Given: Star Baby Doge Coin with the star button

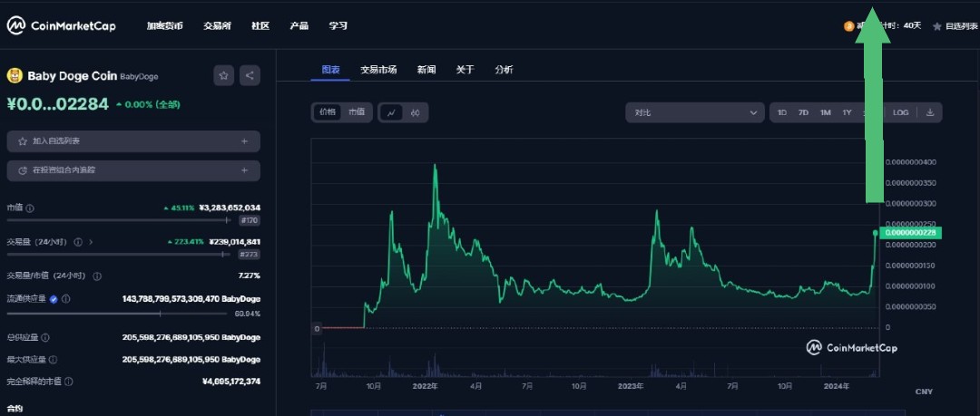Looking at the screenshot, I should (223, 75).
